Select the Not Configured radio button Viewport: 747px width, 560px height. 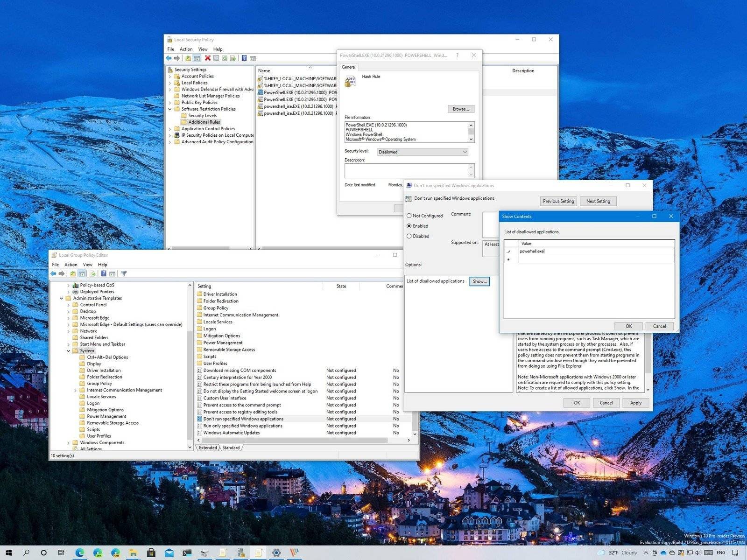pos(410,216)
